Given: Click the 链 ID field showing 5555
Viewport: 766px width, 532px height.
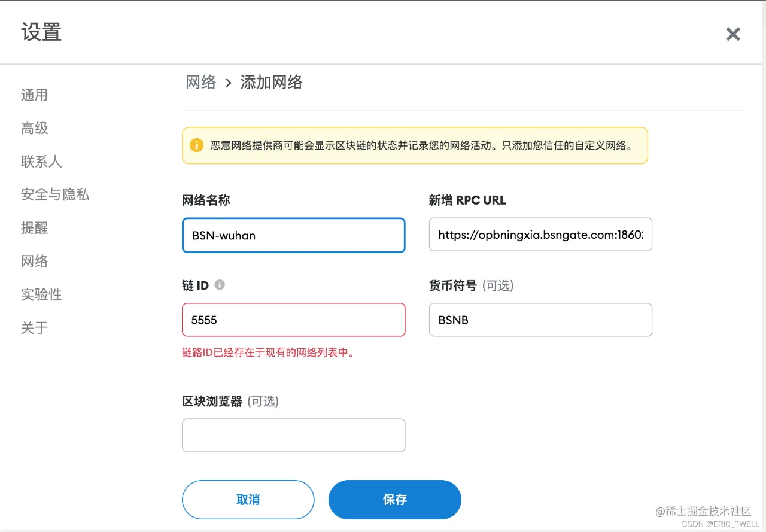Looking at the screenshot, I should click(x=293, y=320).
